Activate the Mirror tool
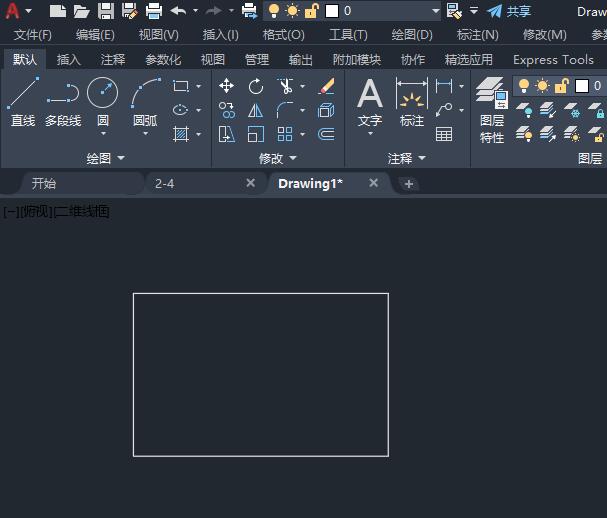The image size is (607, 518). click(255, 110)
